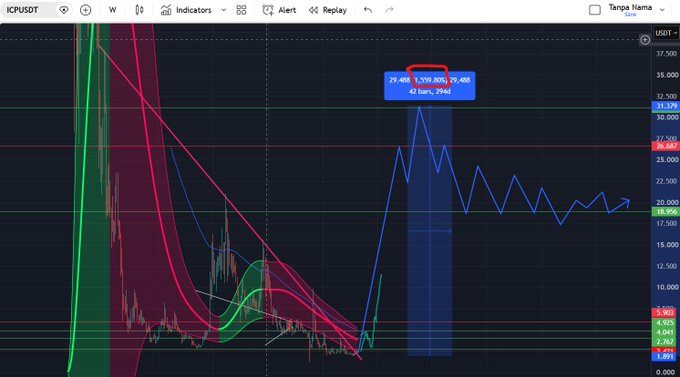
Task: Expand the indicators favorites dropdown arrow
Action: pyautogui.click(x=223, y=10)
